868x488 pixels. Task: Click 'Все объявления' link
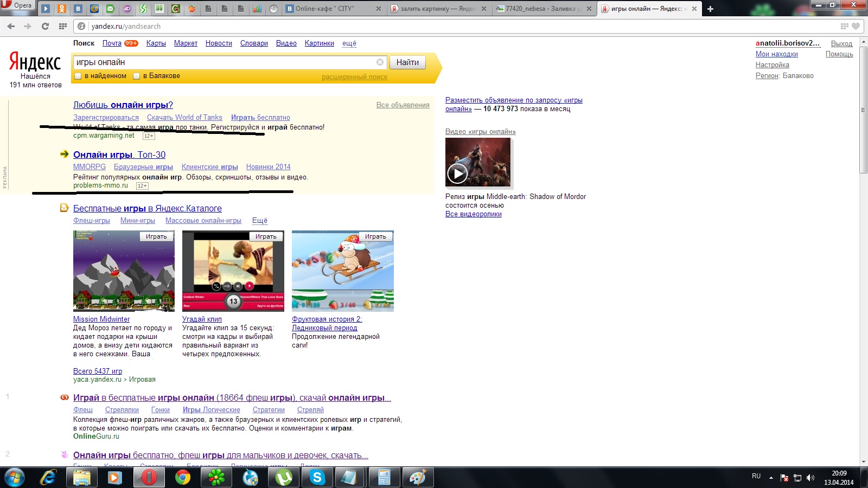[x=403, y=105]
